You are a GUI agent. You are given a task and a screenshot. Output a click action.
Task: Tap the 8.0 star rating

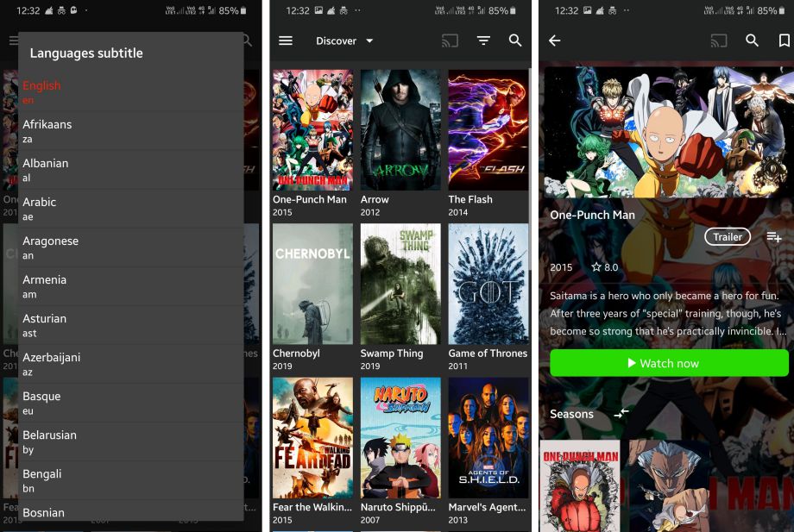tap(605, 267)
